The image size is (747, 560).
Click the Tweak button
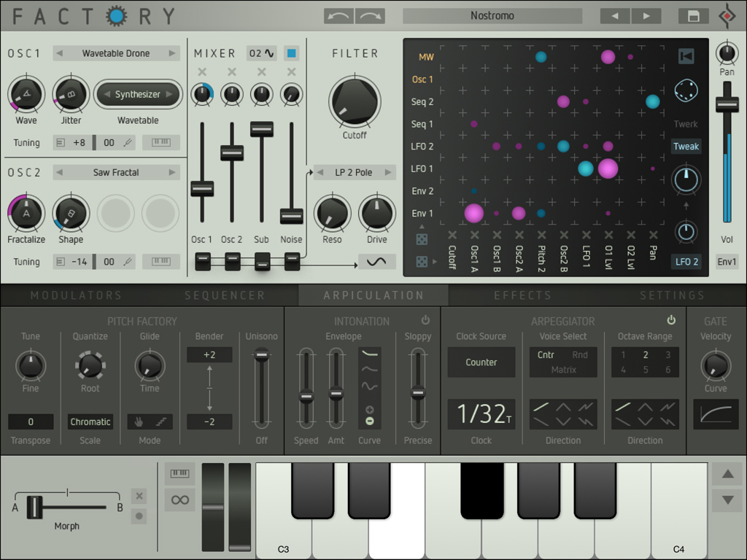[686, 146]
